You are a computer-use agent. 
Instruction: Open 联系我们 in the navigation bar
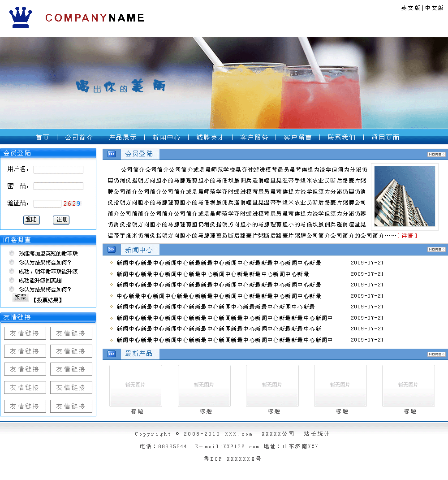(341, 138)
